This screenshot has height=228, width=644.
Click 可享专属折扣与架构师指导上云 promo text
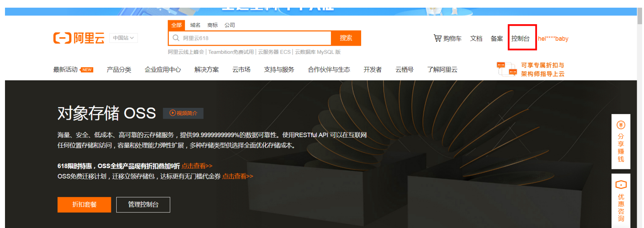tap(543, 69)
